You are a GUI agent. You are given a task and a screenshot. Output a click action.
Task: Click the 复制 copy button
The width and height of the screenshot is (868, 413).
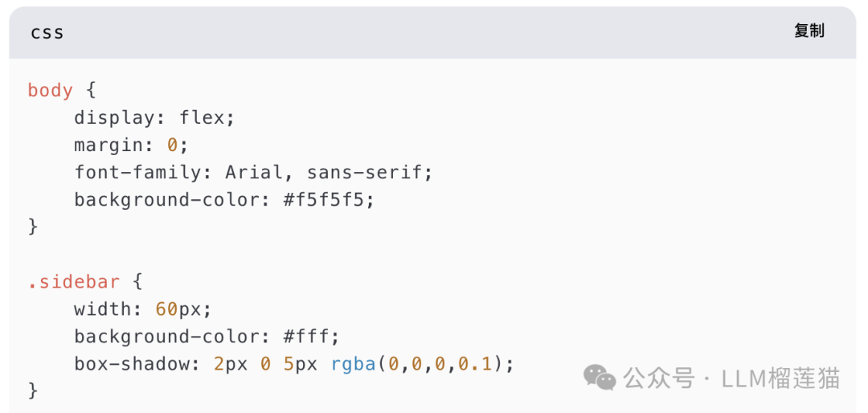809,31
